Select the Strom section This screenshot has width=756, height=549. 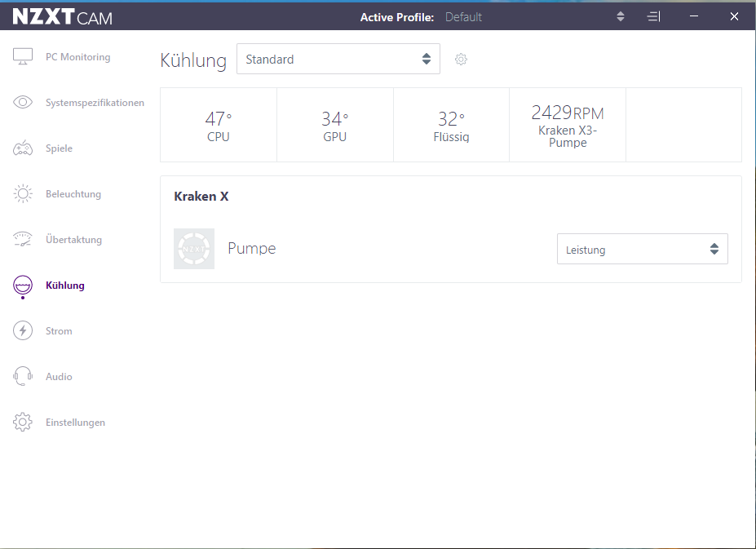pos(59,331)
